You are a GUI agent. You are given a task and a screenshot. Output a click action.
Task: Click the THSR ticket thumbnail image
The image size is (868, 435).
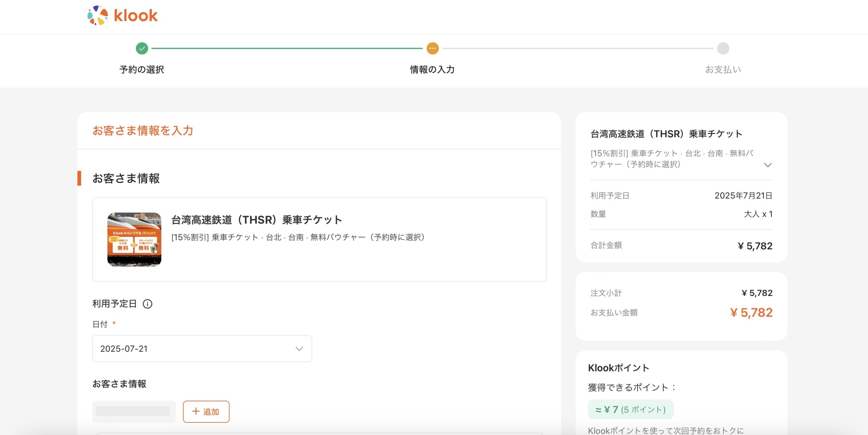pos(134,240)
